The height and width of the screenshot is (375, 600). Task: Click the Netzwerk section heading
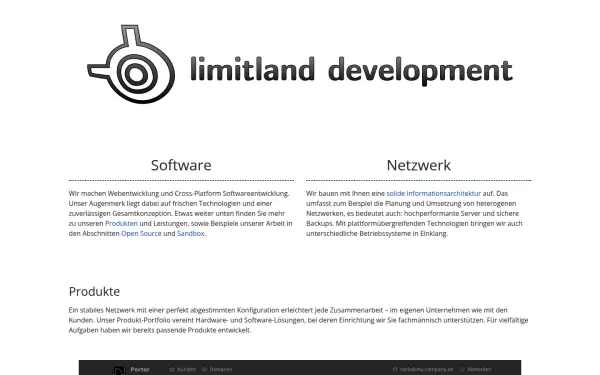click(x=419, y=165)
